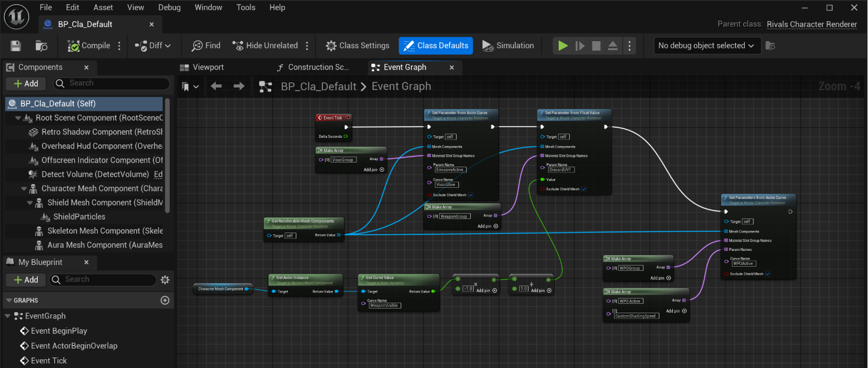Click the green Play button

coord(563,45)
